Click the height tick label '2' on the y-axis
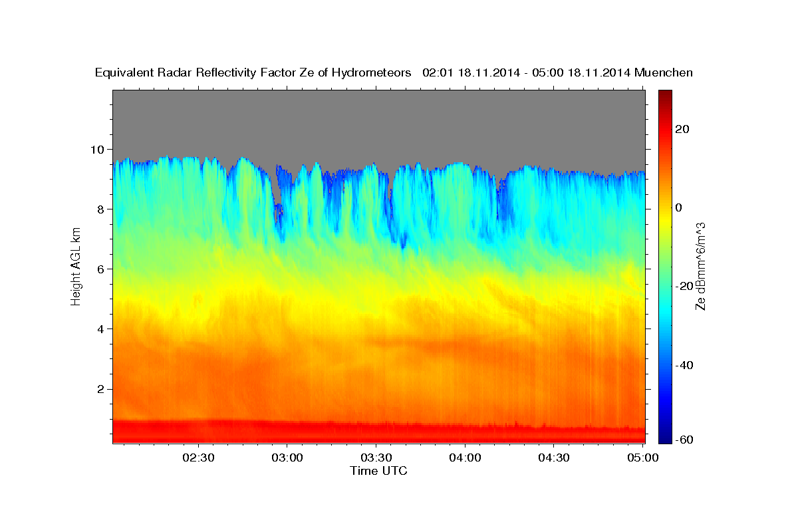 pos(102,388)
